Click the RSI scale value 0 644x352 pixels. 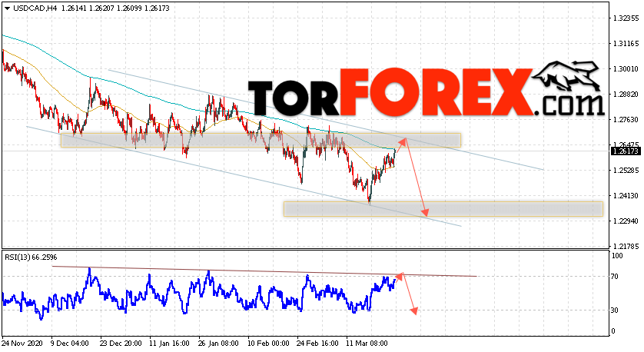[x=613, y=331]
